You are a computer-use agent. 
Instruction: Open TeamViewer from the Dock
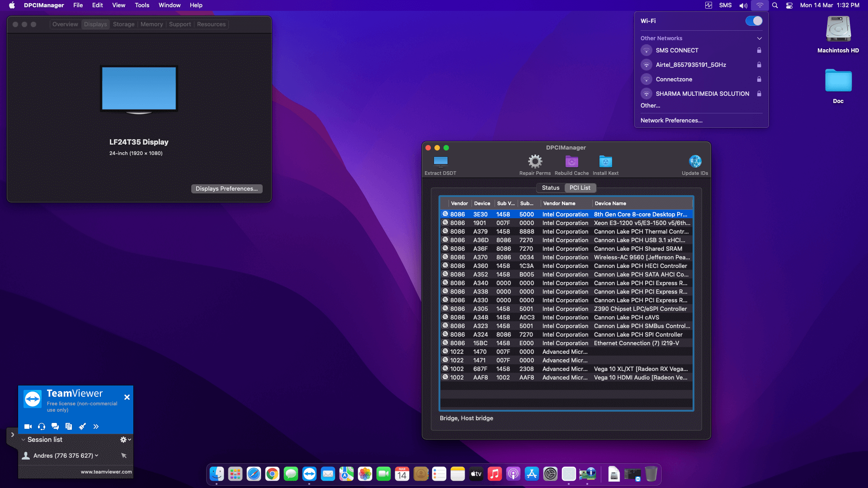click(309, 474)
